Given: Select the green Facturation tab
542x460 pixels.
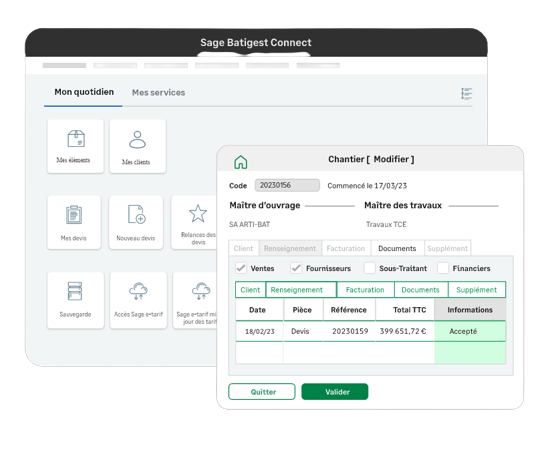Looking at the screenshot, I should (x=365, y=290).
